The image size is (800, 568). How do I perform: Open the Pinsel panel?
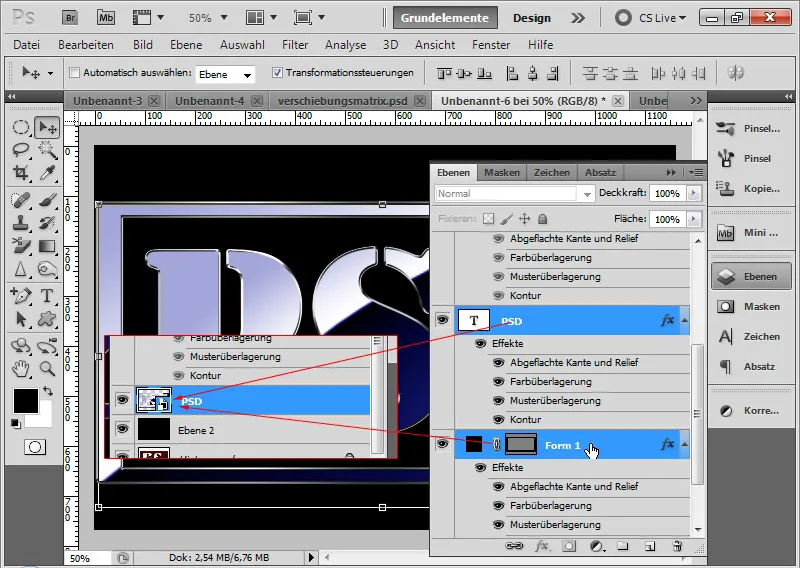(751, 159)
